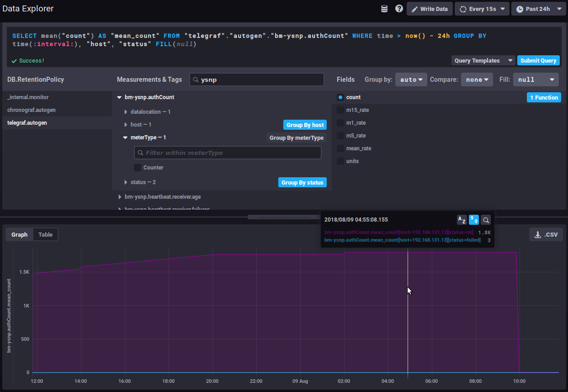The height and width of the screenshot is (392, 568).
Task: Expand the status tag tree item
Action: pos(126,182)
